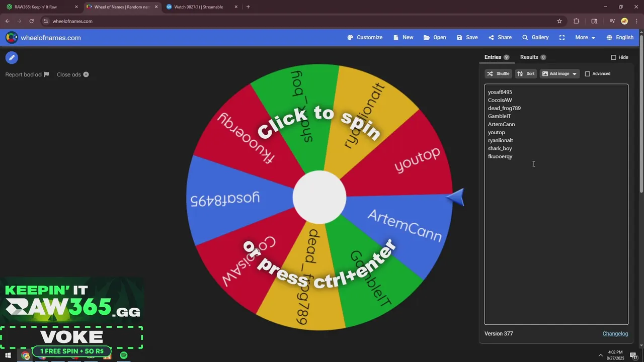Reload the current page

click(31, 21)
